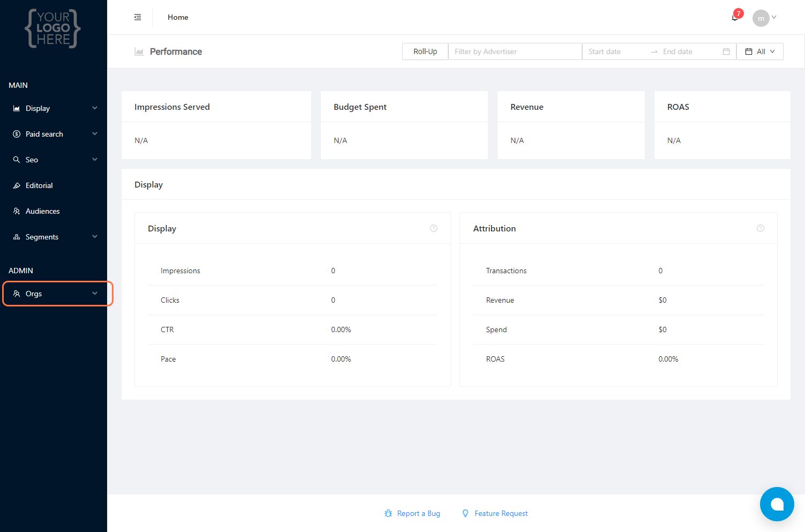Viewport: 805px width, 532px height.
Task: Click the Spend row label
Action: [x=496, y=329]
